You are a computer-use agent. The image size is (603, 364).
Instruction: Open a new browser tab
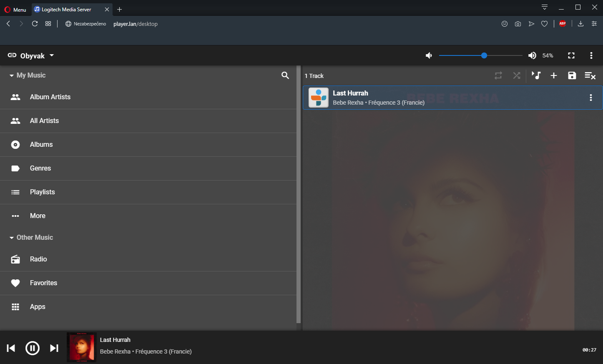tap(120, 9)
